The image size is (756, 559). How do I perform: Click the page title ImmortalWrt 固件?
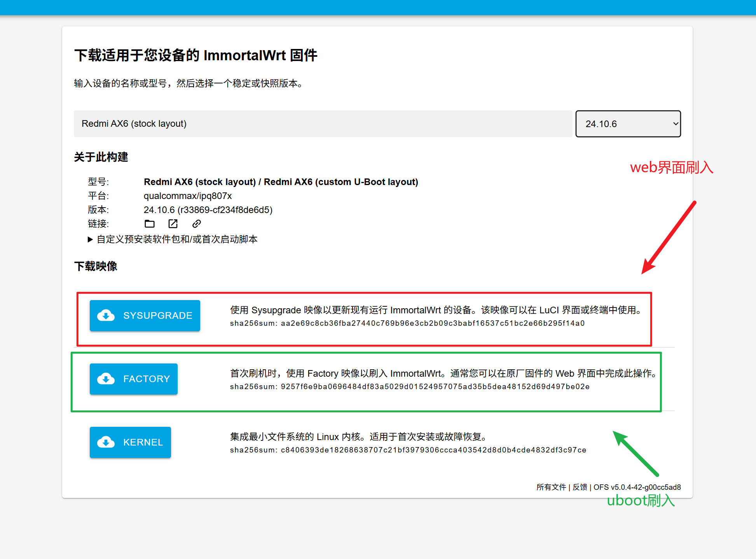[196, 55]
